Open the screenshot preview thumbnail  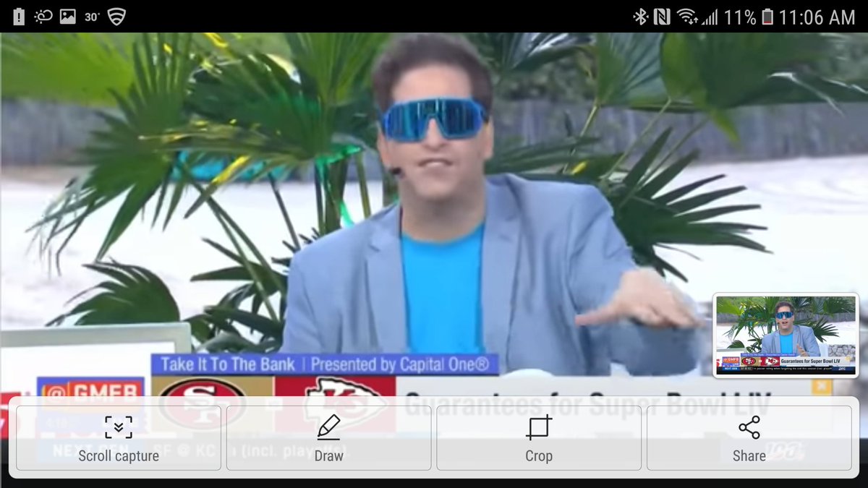(x=786, y=335)
